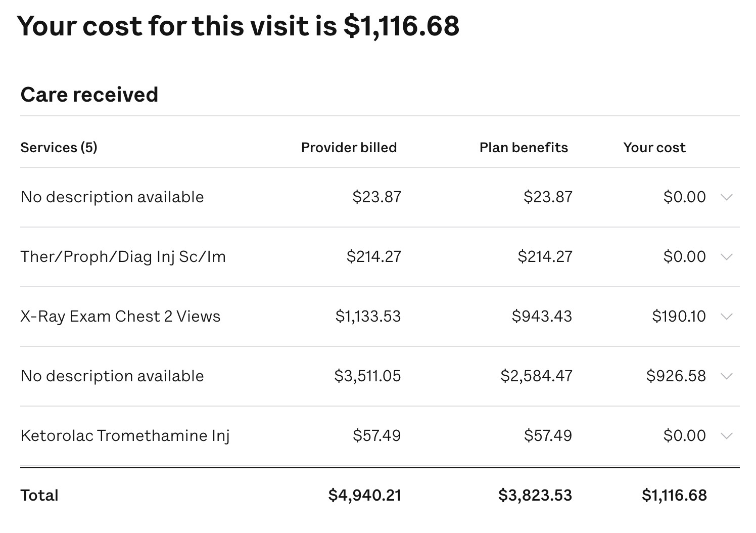The width and height of the screenshot is (756, 533).
Task: Select the X-Ray Exam Chest 2 Views service name
Action: [120, 317]
